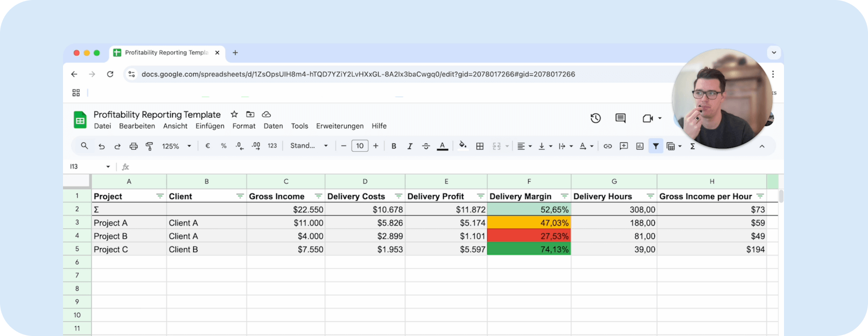Apply euro currency format
The height and width of the screenshot is (336, 868).
coord(208,146)
